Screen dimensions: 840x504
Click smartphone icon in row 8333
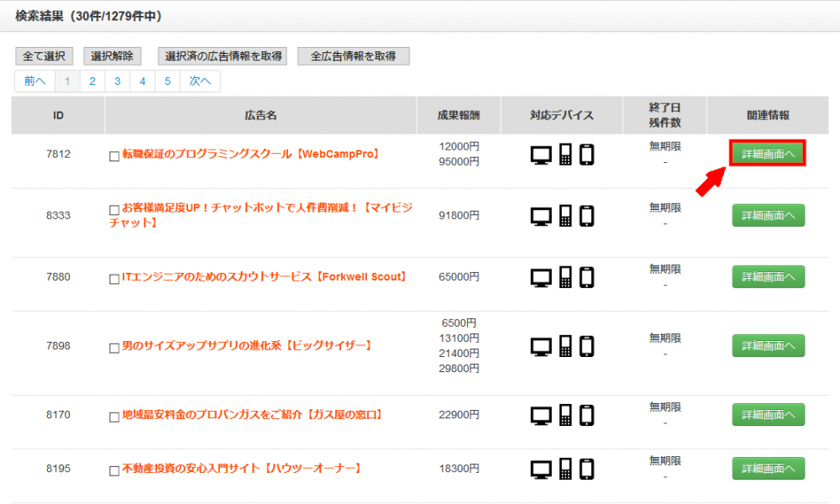click(x=587, y=217)
